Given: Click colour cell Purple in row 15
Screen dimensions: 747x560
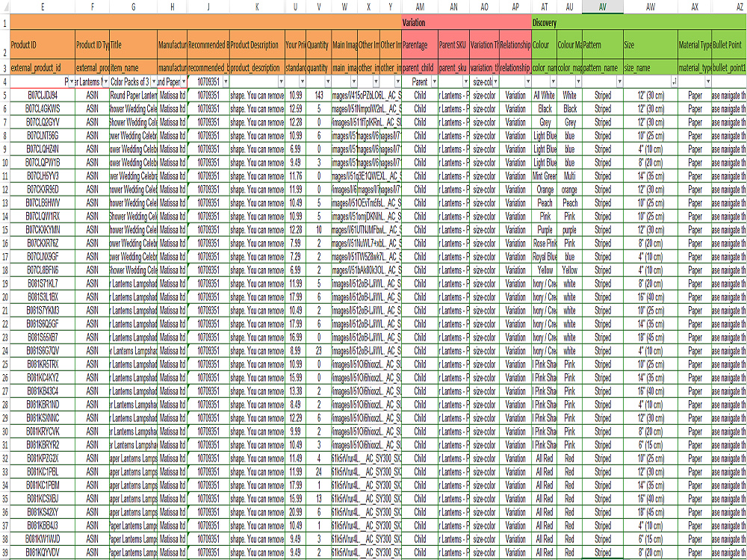Looking at the screenshot, I should [x=544, y=230].
